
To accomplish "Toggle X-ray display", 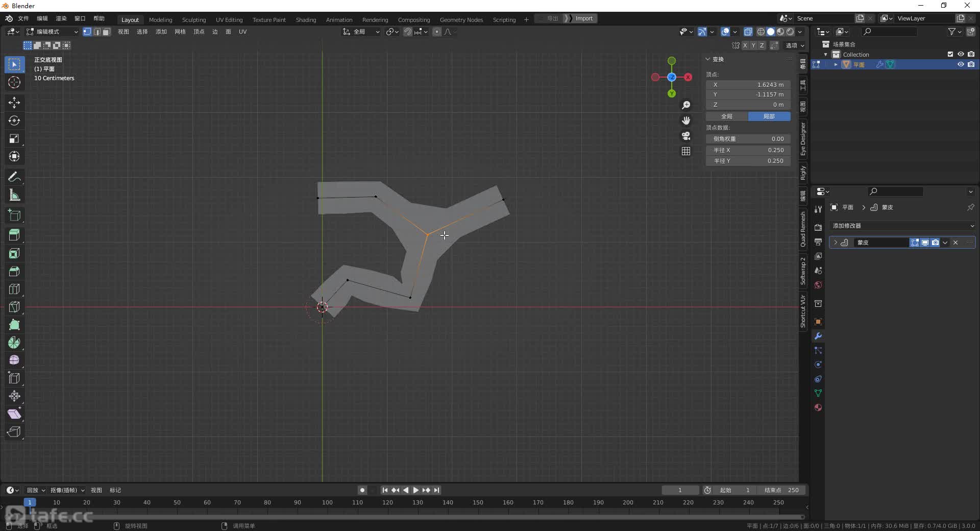I will pyautogui.click(x=748, y=32).
